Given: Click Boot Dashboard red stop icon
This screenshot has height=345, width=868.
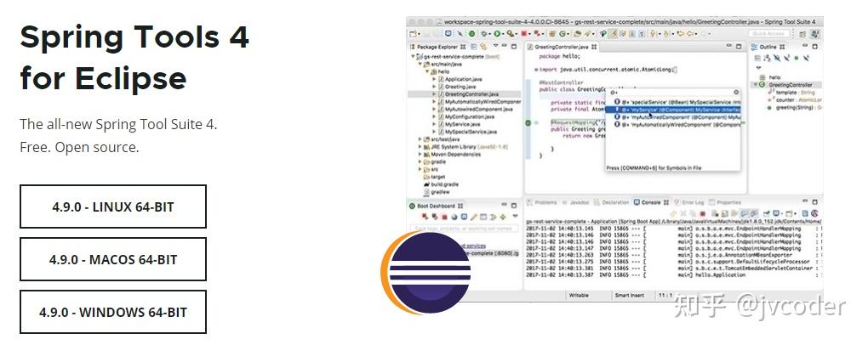Looking at the screenshot, I should [444, 217].
